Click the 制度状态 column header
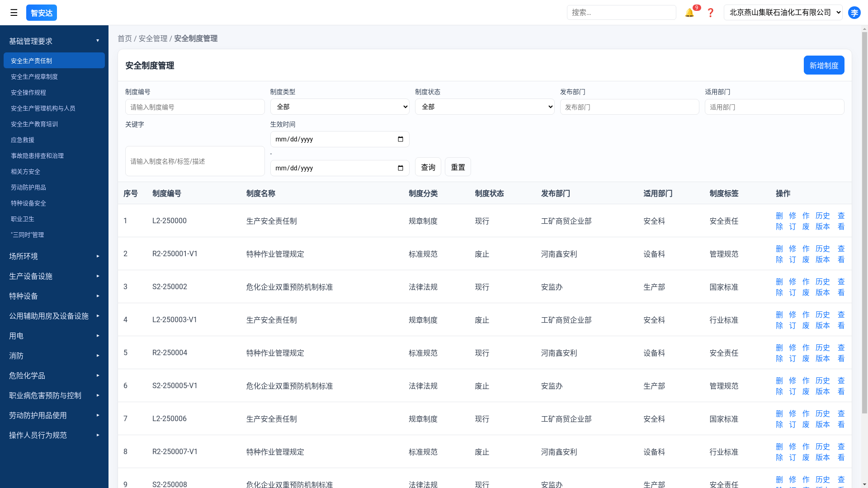 coord(489,193)
